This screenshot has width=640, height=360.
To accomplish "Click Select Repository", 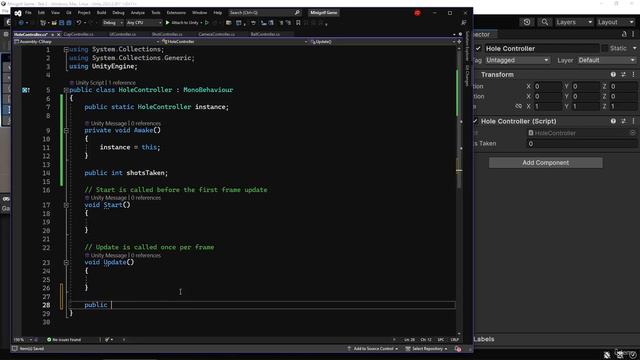I will (426, 349).
